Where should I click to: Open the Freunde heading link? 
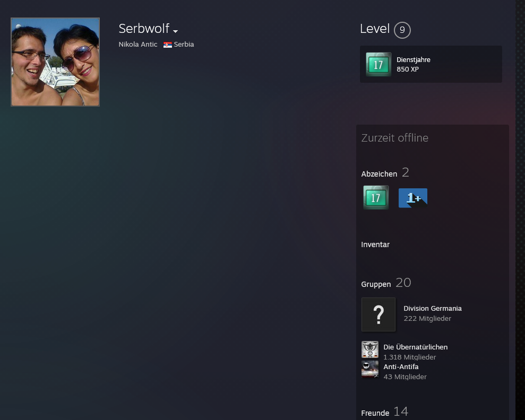coord(375,413)
